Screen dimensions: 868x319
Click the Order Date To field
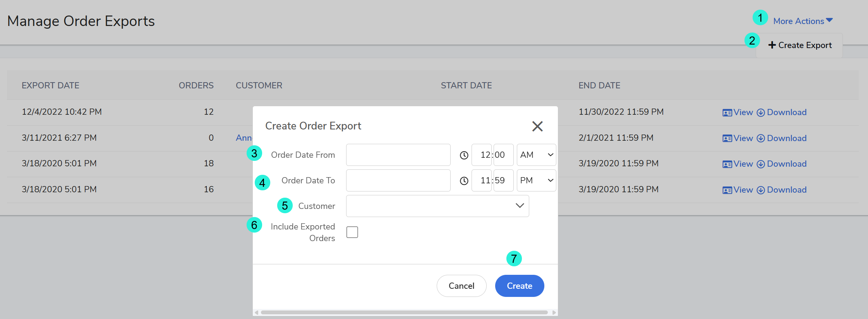[398, 181]
